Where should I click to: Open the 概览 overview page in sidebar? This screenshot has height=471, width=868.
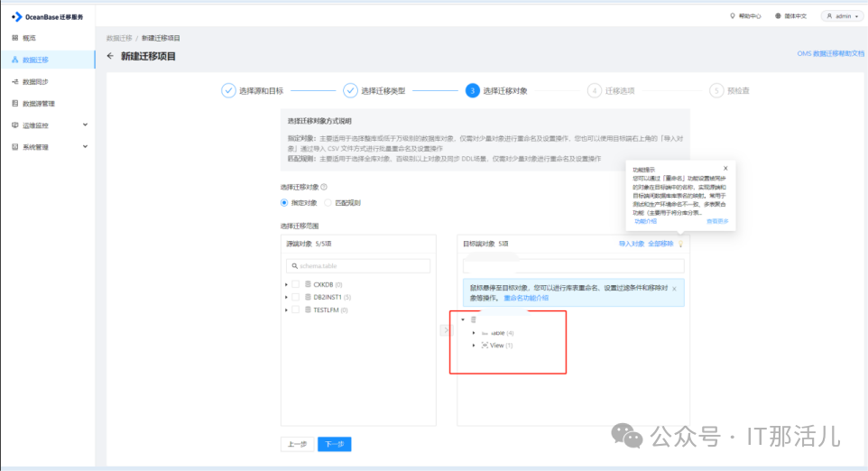coord(29,38)
